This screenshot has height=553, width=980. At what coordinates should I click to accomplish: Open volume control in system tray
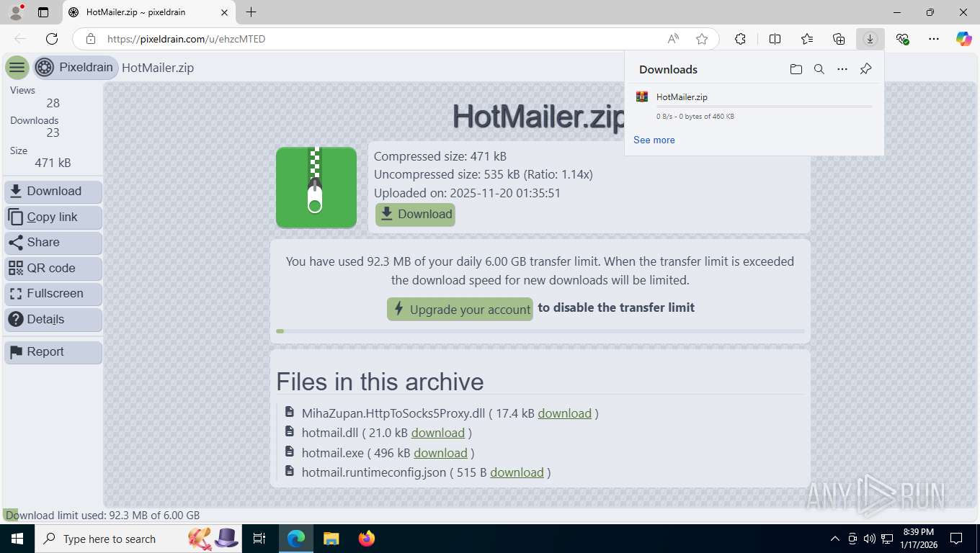pyautogui.click(x=870, y=539)
